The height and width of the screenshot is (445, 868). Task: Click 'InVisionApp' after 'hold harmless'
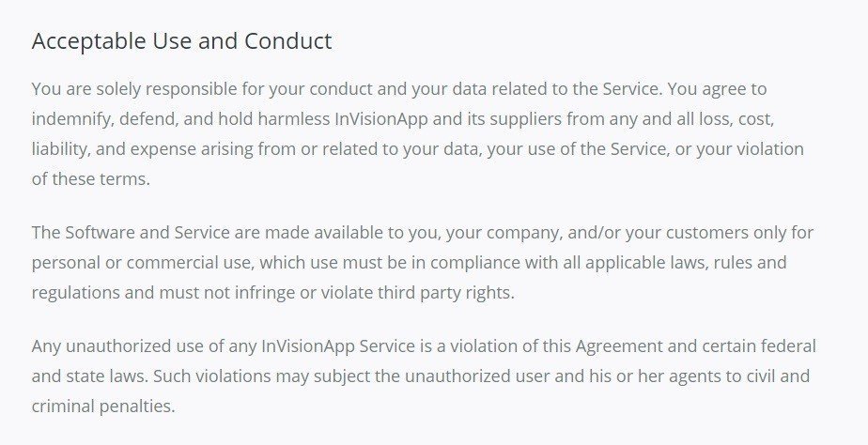(x=380, y=119)
